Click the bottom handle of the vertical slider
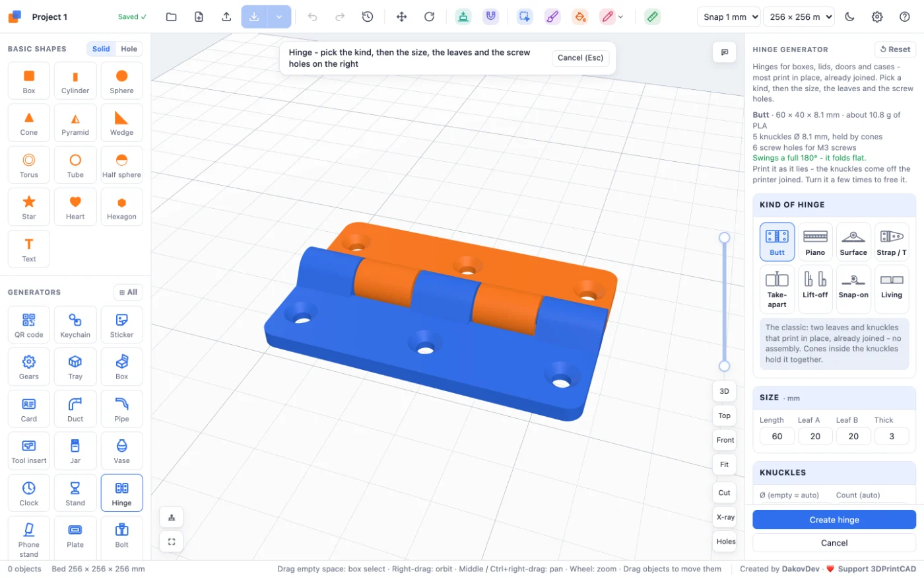Screen dimensions: 924x578 point(724,366)
